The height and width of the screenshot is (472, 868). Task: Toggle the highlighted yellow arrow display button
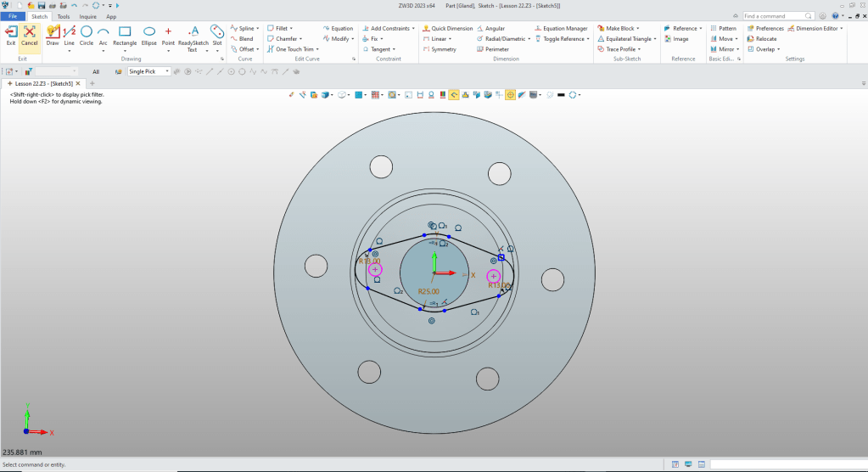(454, 94)
